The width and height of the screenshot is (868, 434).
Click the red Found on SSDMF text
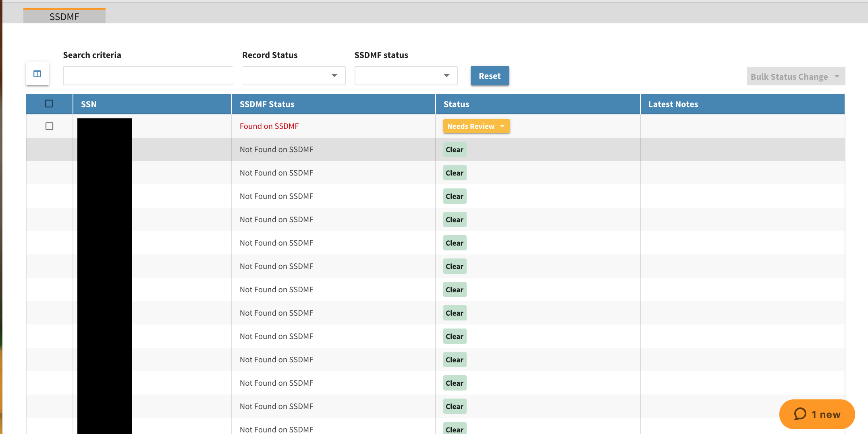click(x=269, y=126)
